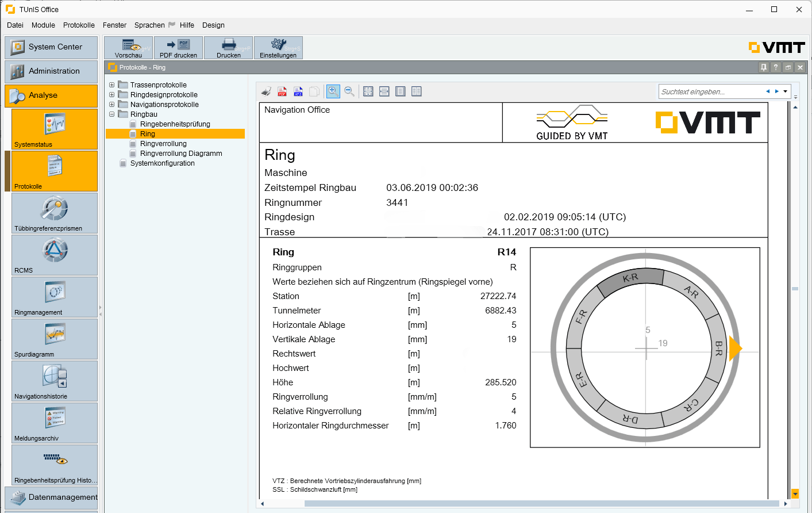The image size is (812, 513).
Task: Click the Einstellungen button
Action: point(278,48)
